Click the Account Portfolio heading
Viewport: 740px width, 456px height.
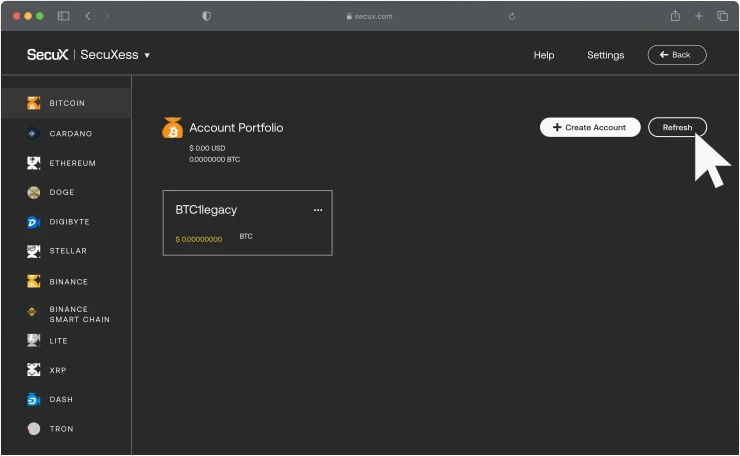236,127
